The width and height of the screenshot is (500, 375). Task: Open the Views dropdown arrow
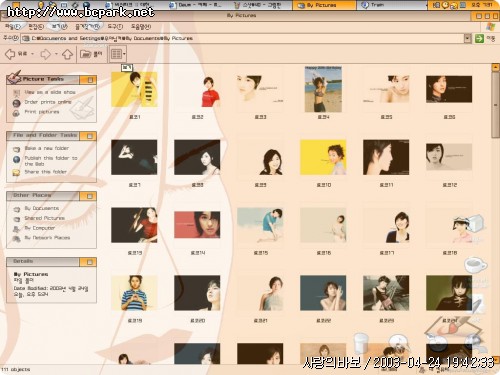click(x=124, y=54)
